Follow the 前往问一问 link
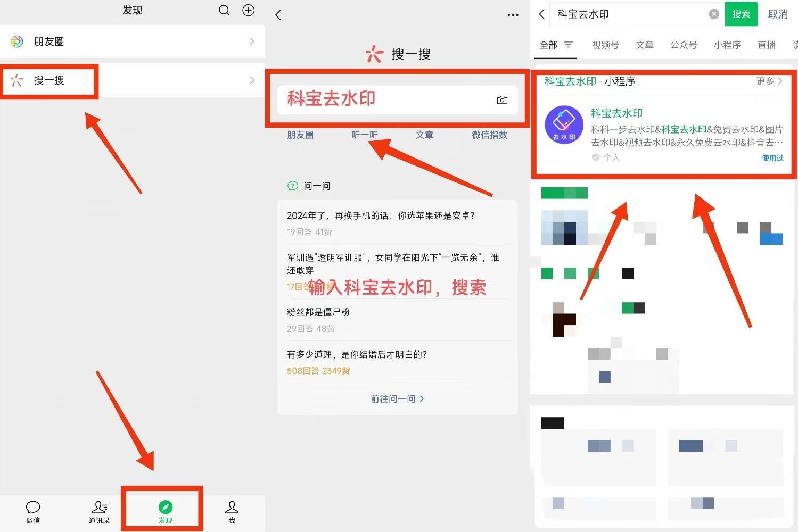 [397, 398]
